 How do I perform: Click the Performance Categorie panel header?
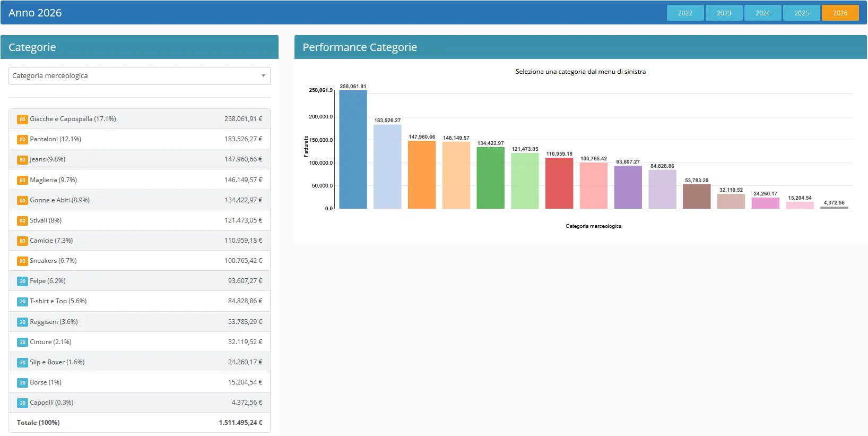580,47
